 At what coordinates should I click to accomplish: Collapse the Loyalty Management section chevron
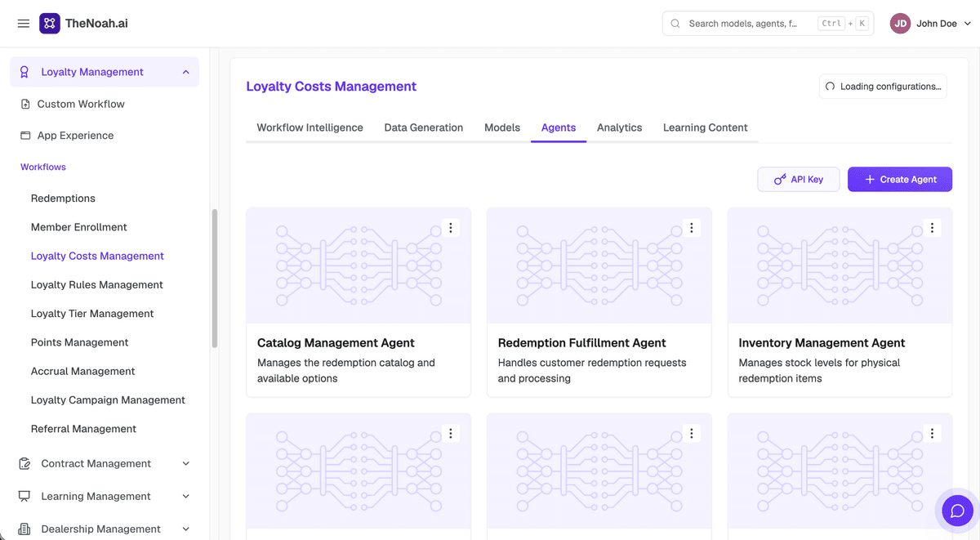[185, 72]
